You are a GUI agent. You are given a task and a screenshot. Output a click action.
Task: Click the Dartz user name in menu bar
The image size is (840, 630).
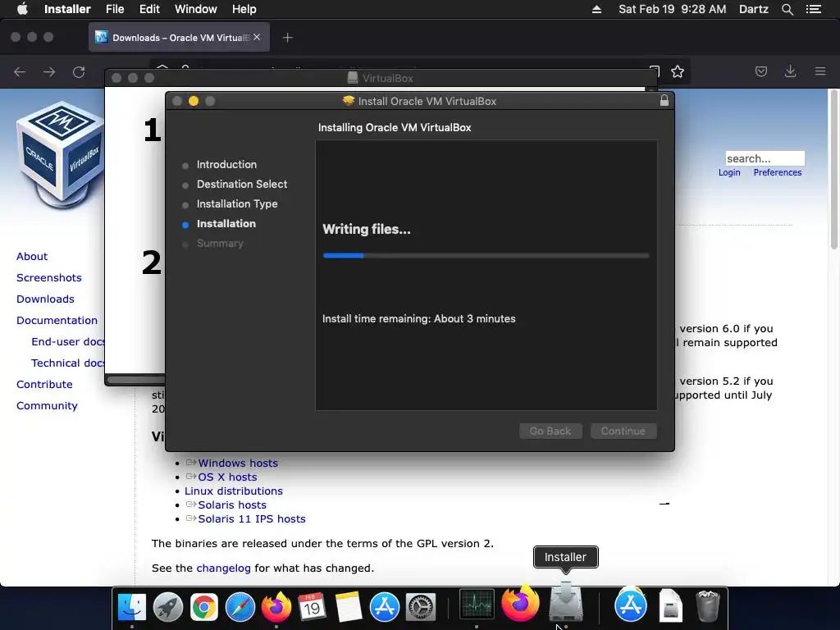tap(753, 9)
